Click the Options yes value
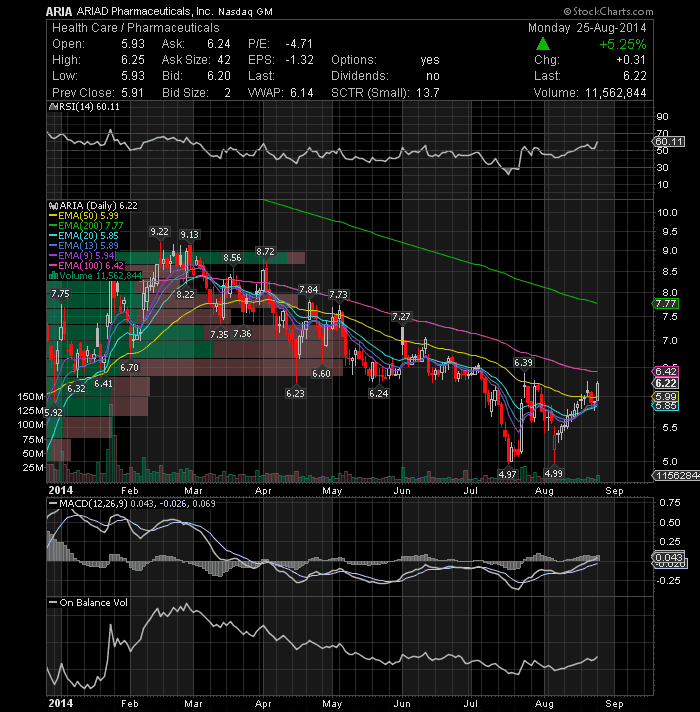Viewport: 700px width, 712px height. tap(429, 60)
